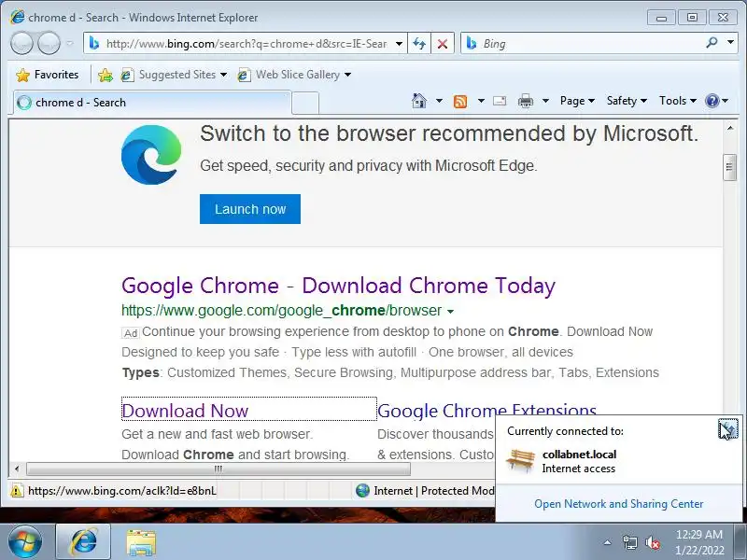Click the address bar URL field
The width and height of the screenshot is (747, 560).
click(x=246, y=44)
